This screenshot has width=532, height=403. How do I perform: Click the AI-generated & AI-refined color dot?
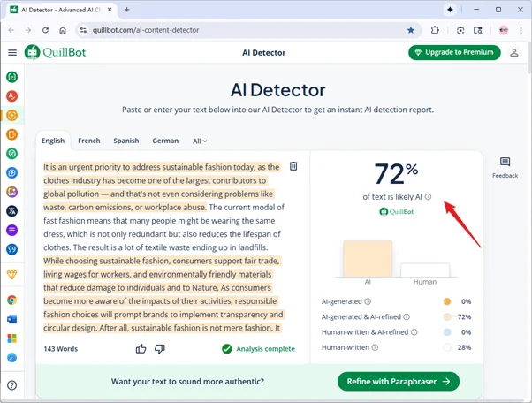[446, 316]
